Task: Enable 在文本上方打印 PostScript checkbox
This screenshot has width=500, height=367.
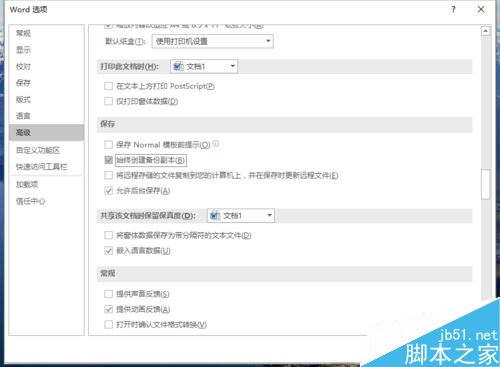Action: pos(108,86)
